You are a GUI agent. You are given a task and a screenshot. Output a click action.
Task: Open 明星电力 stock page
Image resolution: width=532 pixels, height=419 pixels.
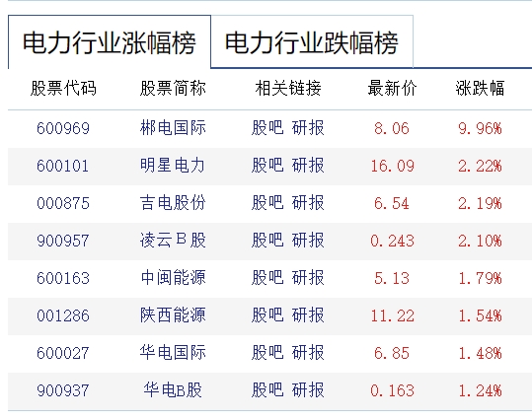pos(173,166)
